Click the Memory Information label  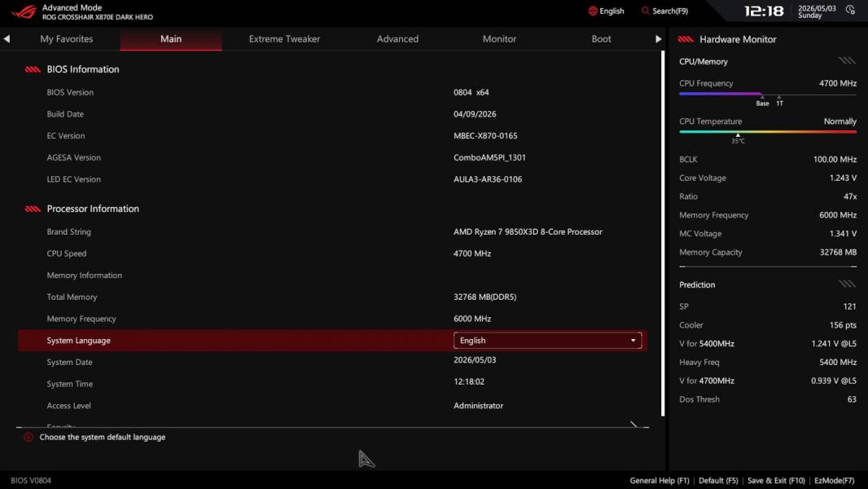pyautogui.click(x=84, y=275)
